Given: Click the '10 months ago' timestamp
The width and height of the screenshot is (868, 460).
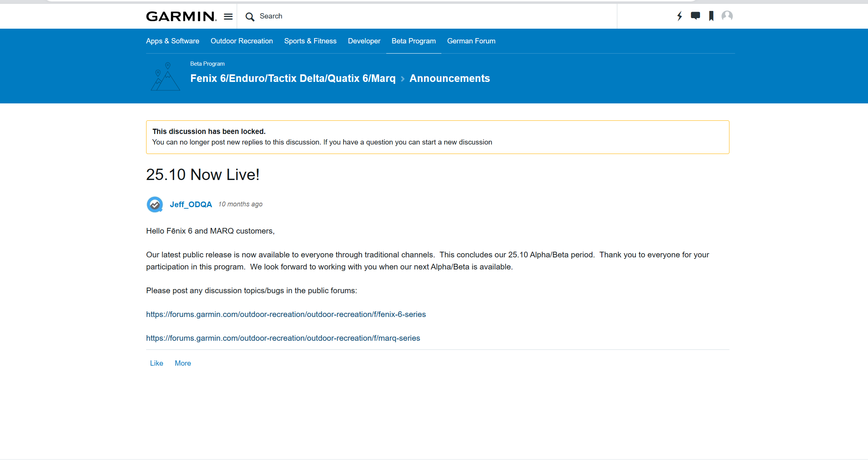Looking at the screenshot, I should (x=241, y=204).
